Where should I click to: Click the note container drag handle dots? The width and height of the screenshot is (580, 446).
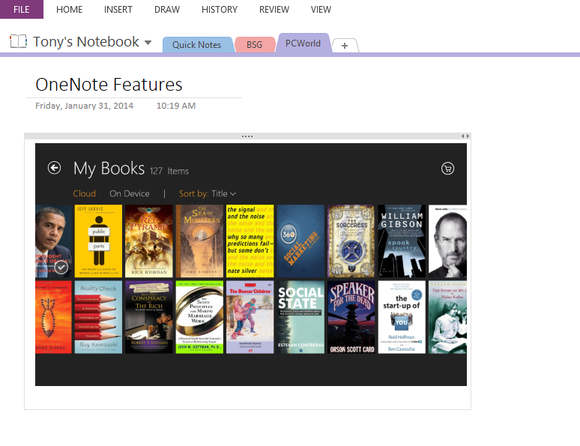click(247, 136)
